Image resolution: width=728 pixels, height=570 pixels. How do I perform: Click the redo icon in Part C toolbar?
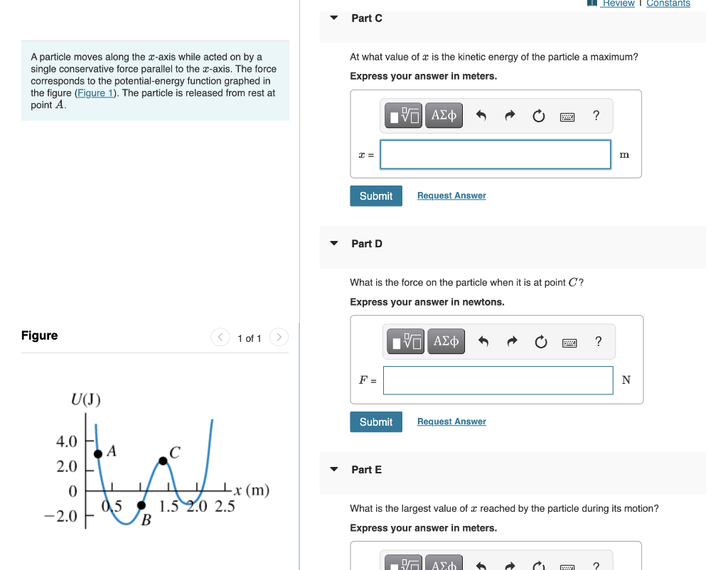509,114
